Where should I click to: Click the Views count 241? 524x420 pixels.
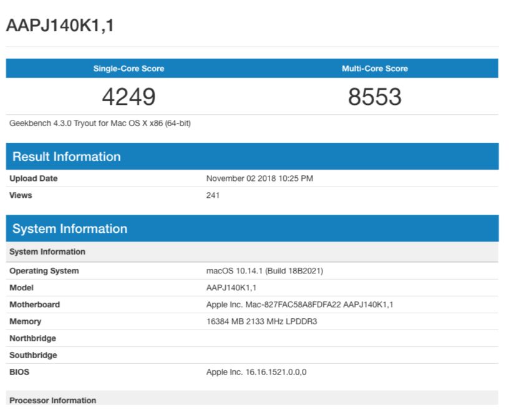[x=213, y=195]
